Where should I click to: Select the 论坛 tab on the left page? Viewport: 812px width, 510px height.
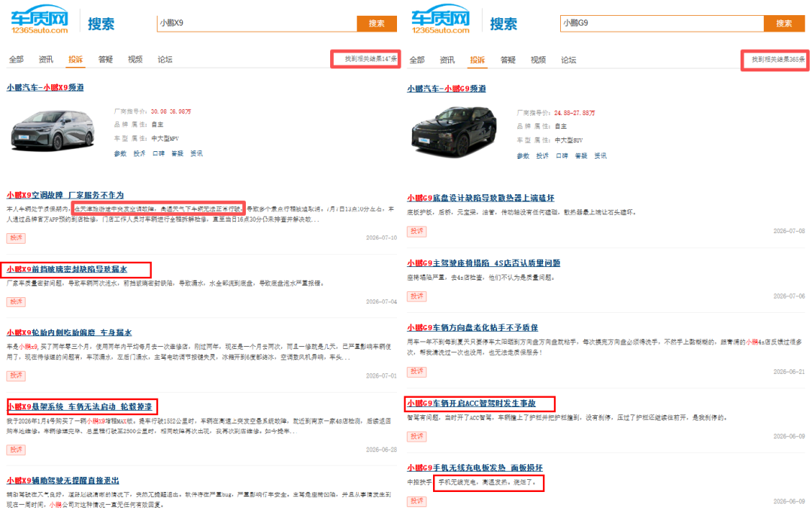[165, 59]
